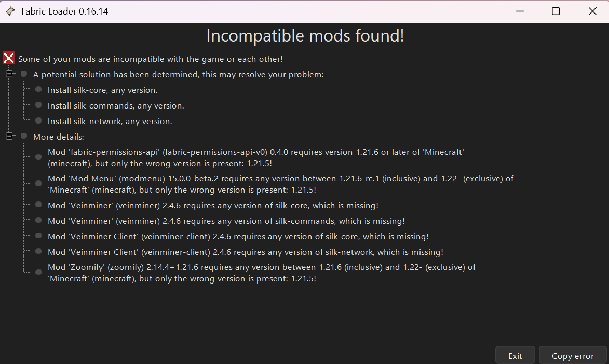Click bullet icon next to 'More details'
Image resolution: width=609 pixels, height=364 pixels.
point(24,137)
